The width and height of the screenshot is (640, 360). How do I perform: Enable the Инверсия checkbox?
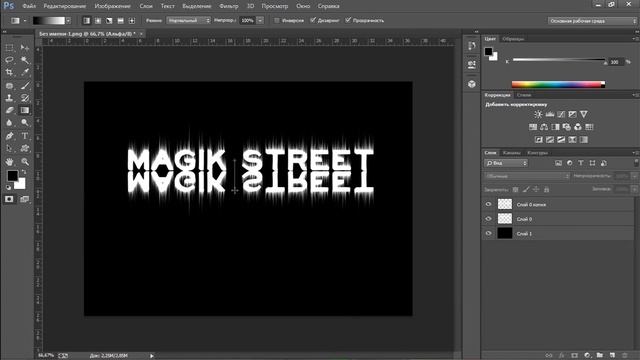coord(276,20)
